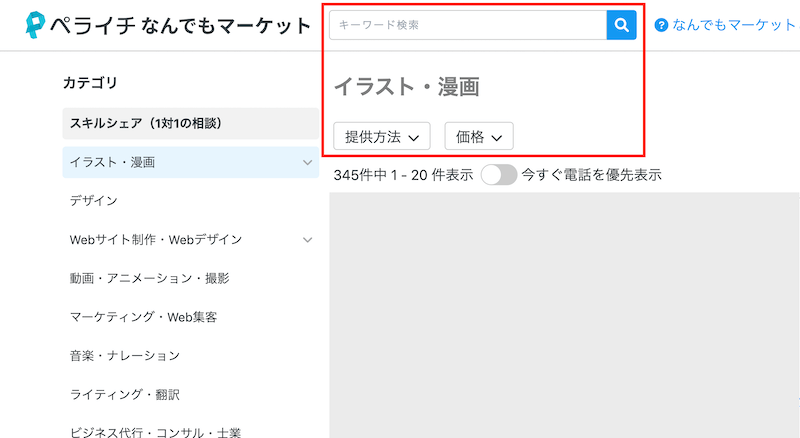Expand the イラスト・漫画 category chevron
This screenshot has height=438, width=800.
tap(307, 162)
